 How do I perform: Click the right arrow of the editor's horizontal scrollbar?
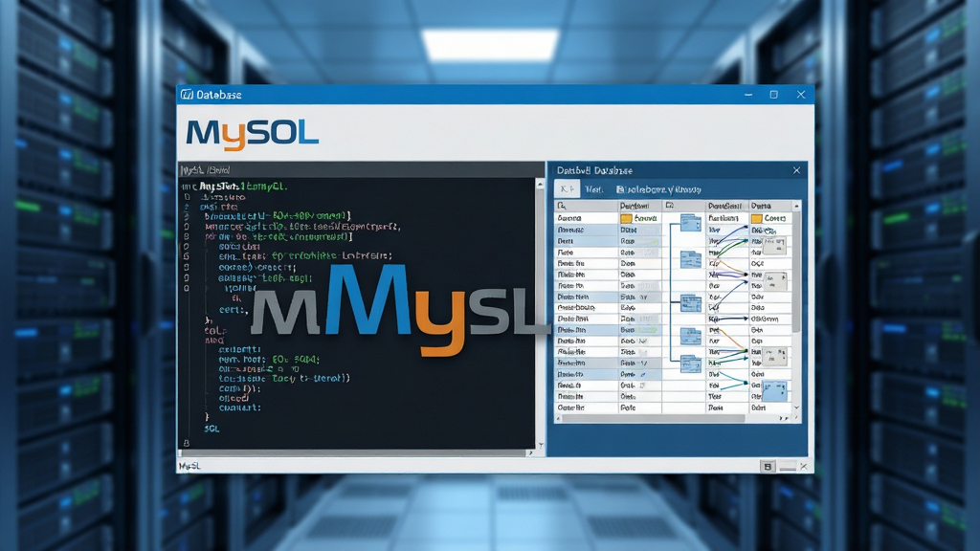point(530,452)
